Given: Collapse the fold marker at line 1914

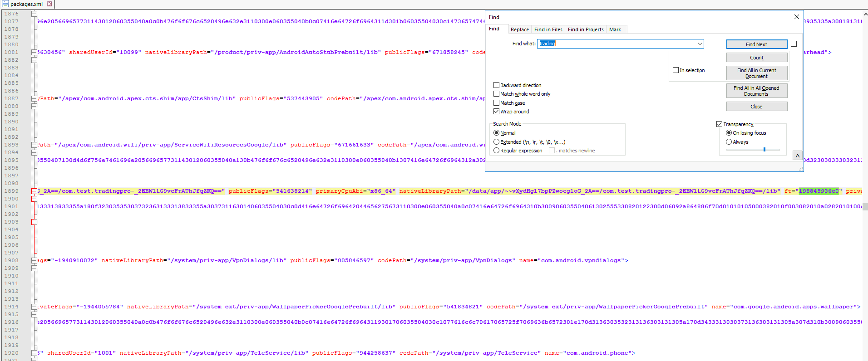Looking at the screenshot, I should point(34,307).
